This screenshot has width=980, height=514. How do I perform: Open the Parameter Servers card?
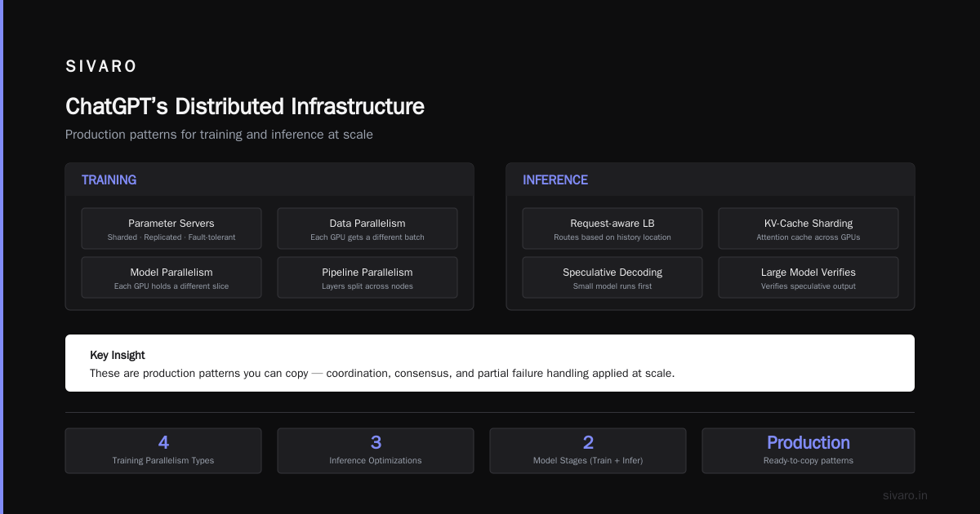tap(171, 228)
